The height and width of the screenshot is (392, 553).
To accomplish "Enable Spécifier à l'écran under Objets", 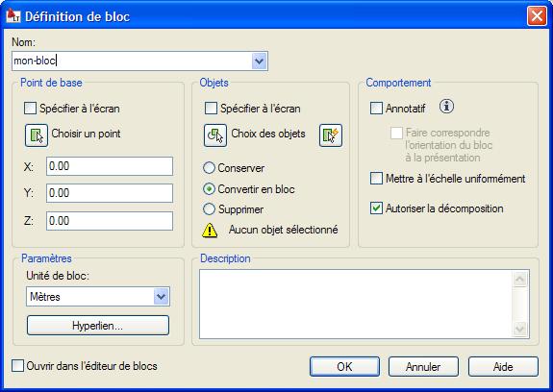I will coord(211,109).
